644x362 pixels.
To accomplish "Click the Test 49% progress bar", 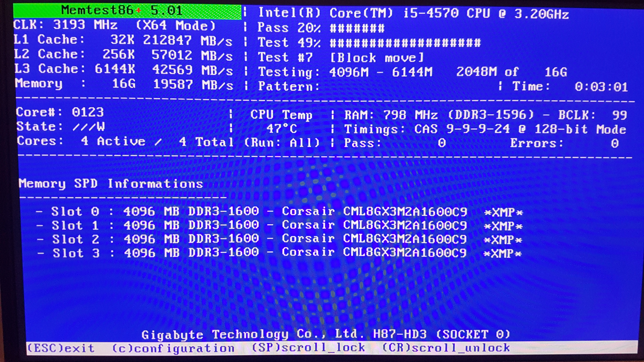I will tap(405, 43).
